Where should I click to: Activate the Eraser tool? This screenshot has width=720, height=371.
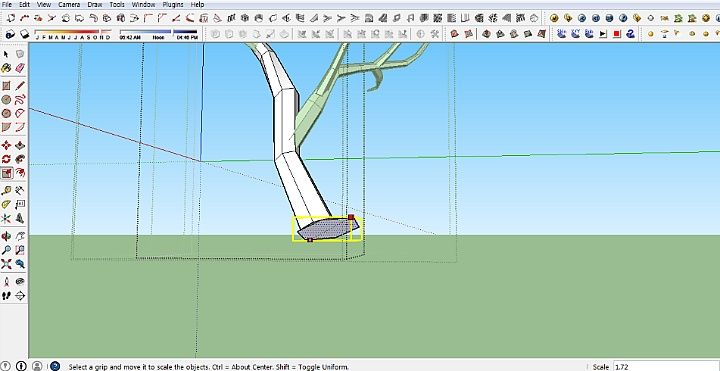20,68
